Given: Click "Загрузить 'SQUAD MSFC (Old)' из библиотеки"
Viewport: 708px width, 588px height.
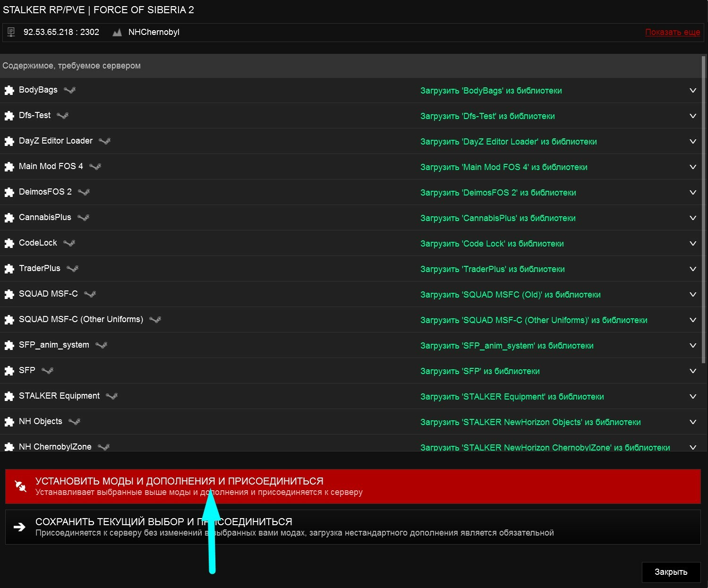Looking at the screenshot, I should click(x=511, y=295).
